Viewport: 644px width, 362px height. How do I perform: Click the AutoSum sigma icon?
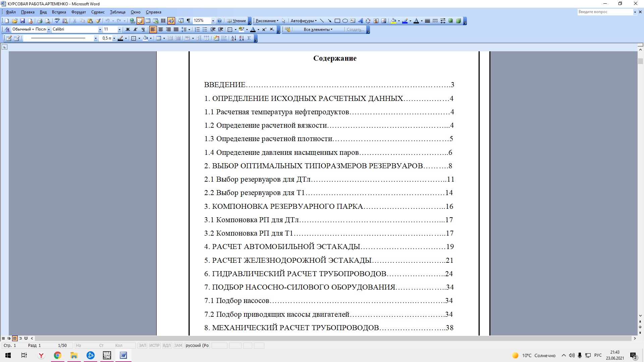pyautogui.click(x=249, y=38)
